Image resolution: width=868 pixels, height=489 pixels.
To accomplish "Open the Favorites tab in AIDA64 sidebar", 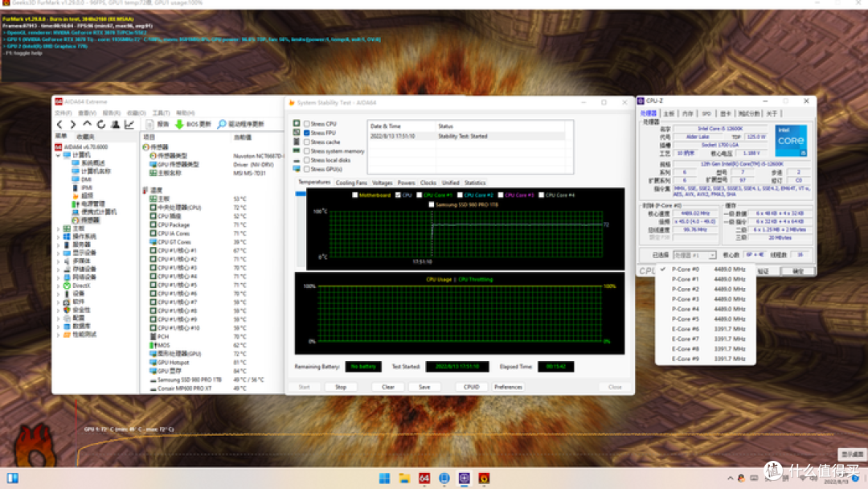I will 85,136.
